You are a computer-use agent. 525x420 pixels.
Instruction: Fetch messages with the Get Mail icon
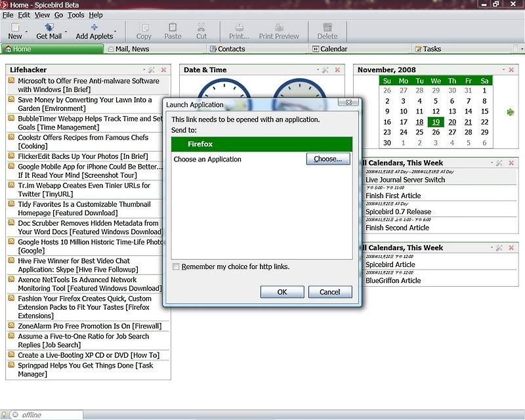[49, 27]
